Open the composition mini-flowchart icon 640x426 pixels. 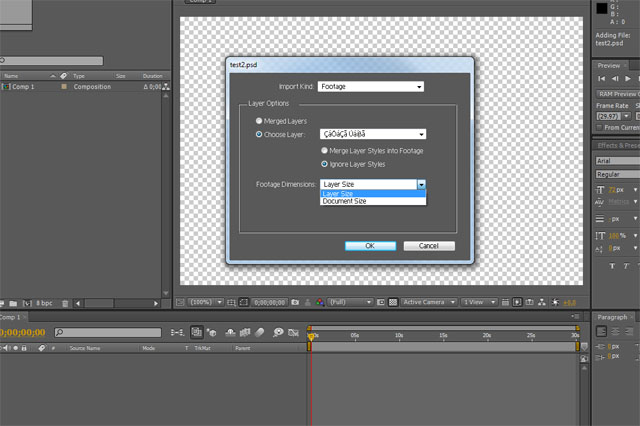point(177,333)
